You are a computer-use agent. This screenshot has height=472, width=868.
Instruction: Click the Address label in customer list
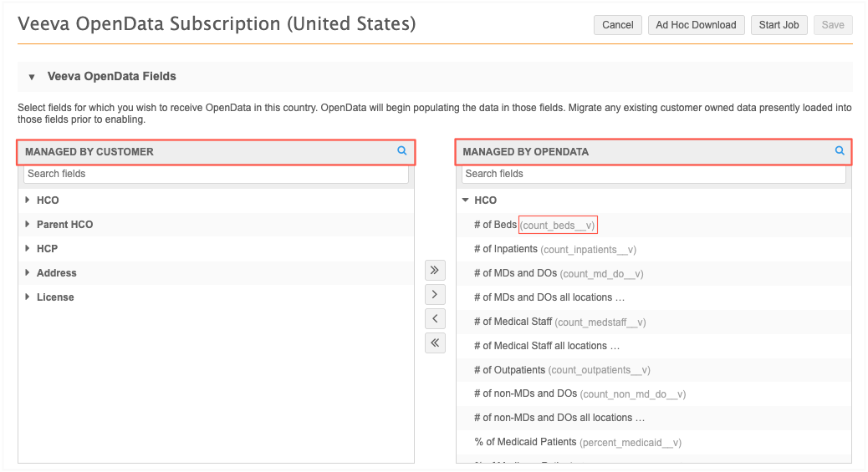tap(57, 273)
